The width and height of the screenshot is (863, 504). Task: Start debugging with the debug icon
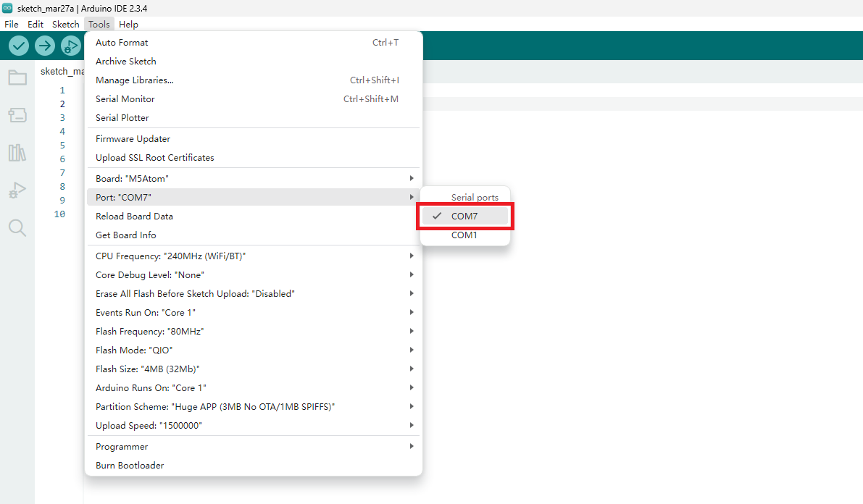click(71, 46)
